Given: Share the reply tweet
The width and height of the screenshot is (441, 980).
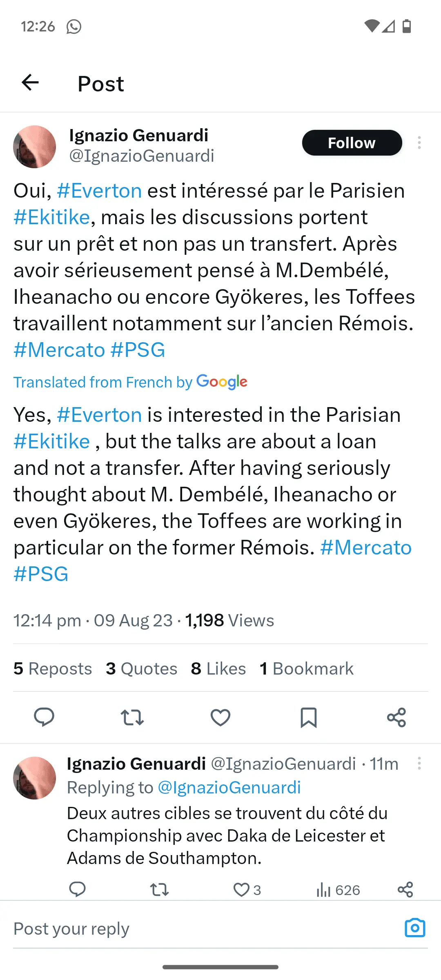Looking at the screenshot, I should (405, 890).
